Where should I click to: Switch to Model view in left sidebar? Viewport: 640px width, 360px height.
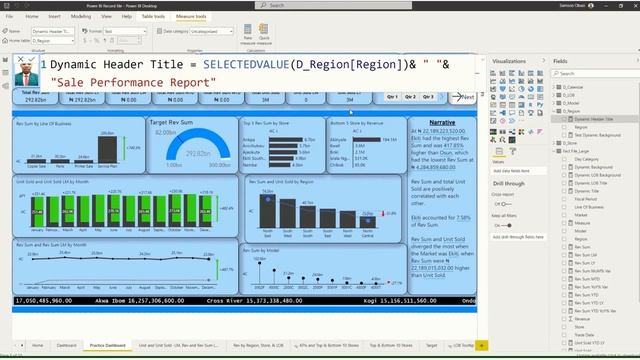point(5,86)
